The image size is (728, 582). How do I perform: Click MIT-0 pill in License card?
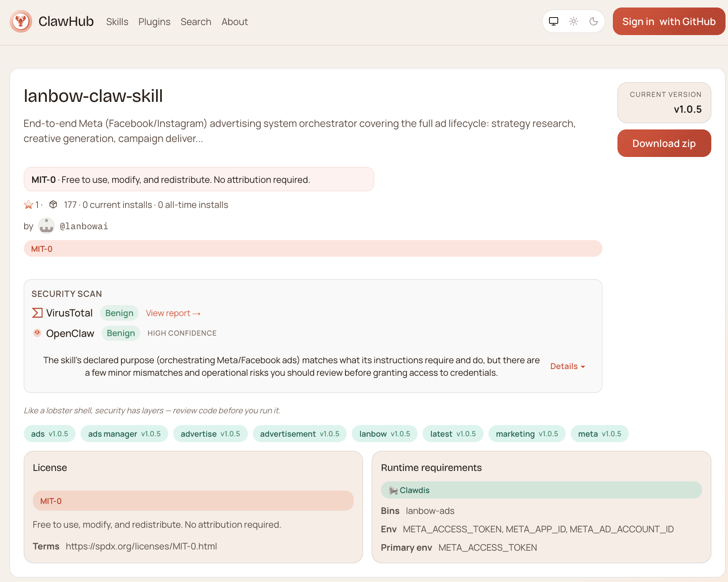tap(193, 501)
